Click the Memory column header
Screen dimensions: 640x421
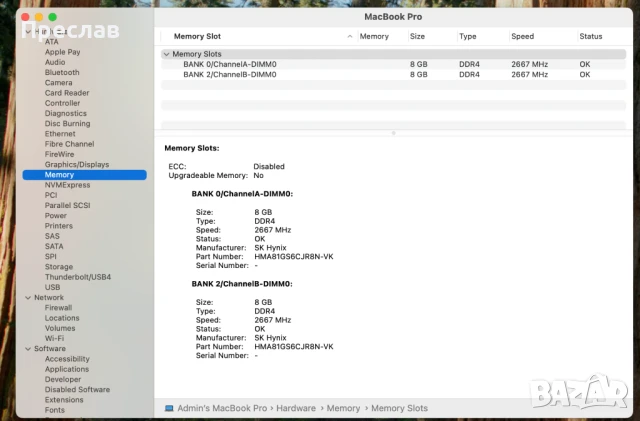click(374, 36)
